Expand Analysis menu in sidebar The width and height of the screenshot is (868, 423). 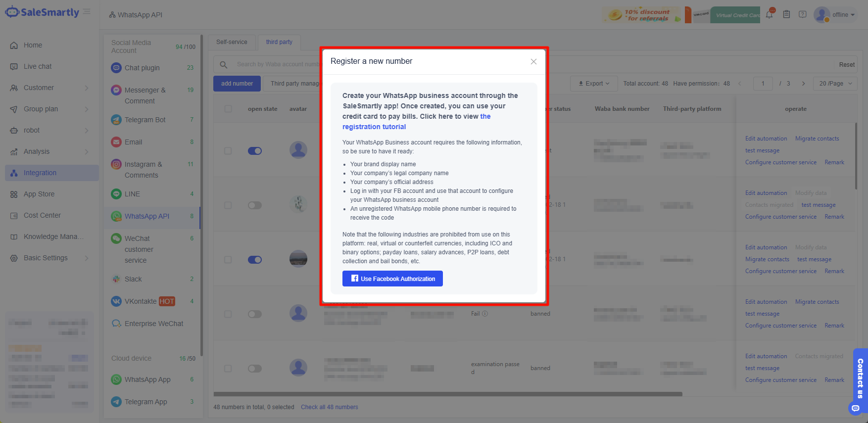click(51, 151)
